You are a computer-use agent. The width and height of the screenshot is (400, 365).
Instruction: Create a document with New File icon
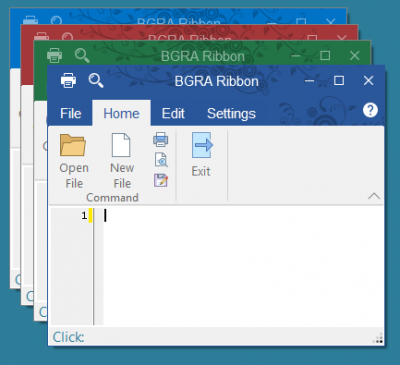[x=121, y=145]
